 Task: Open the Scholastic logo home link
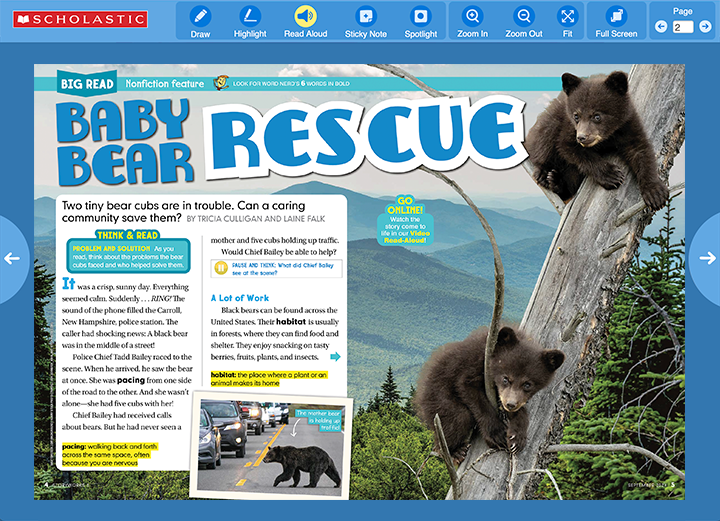point(75,19)
